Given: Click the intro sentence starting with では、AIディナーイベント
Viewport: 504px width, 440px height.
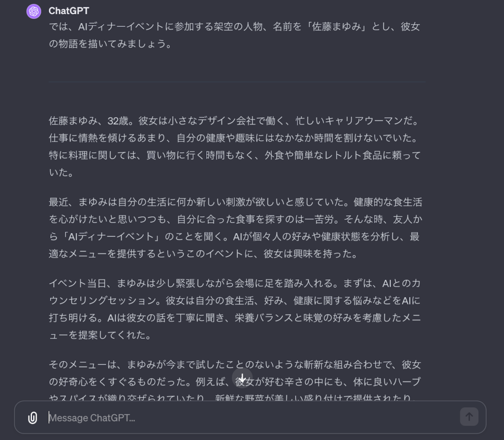Looking at the screenshot, I should 234,35.
